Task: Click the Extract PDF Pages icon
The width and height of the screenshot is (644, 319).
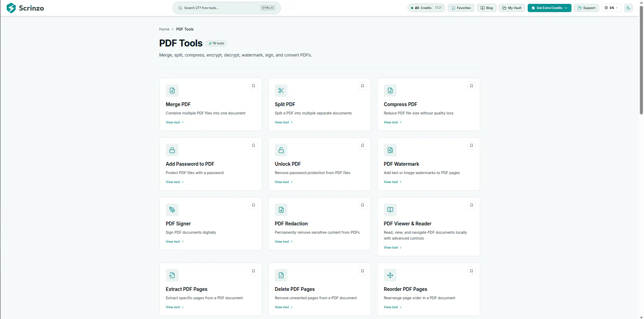Action: pos(172,275)
